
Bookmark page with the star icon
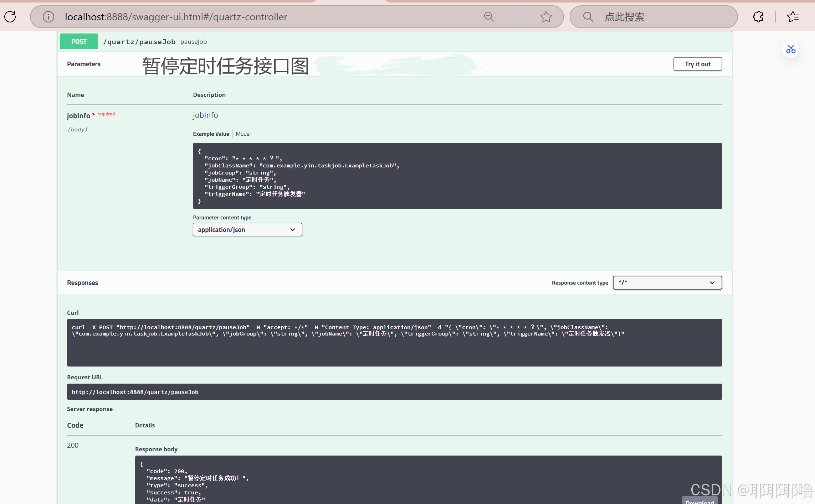(x=546, y=17)
